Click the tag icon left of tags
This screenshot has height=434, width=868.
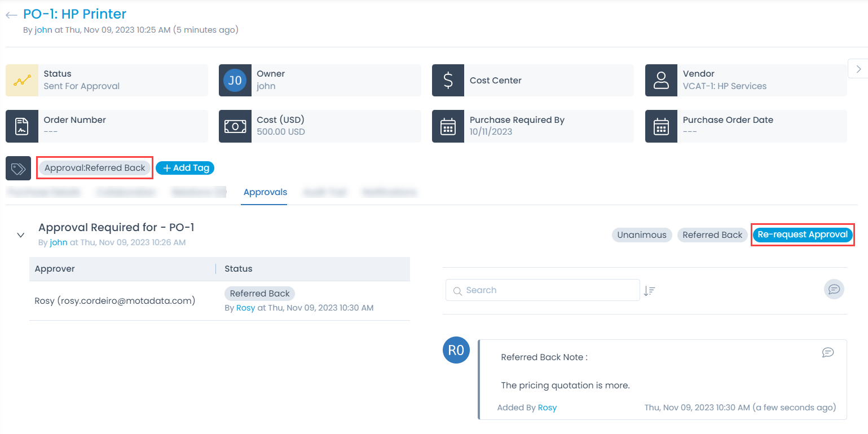click(x=18, y=169)
